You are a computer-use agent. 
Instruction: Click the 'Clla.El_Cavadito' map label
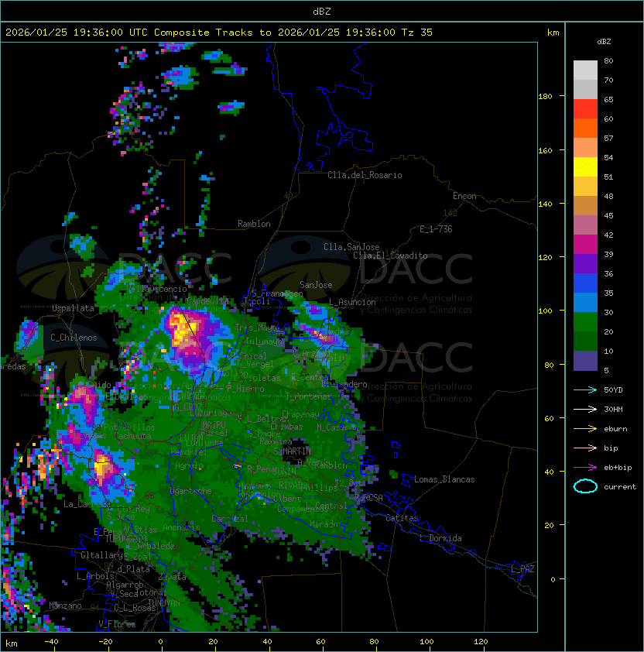(x=390, y=256)
